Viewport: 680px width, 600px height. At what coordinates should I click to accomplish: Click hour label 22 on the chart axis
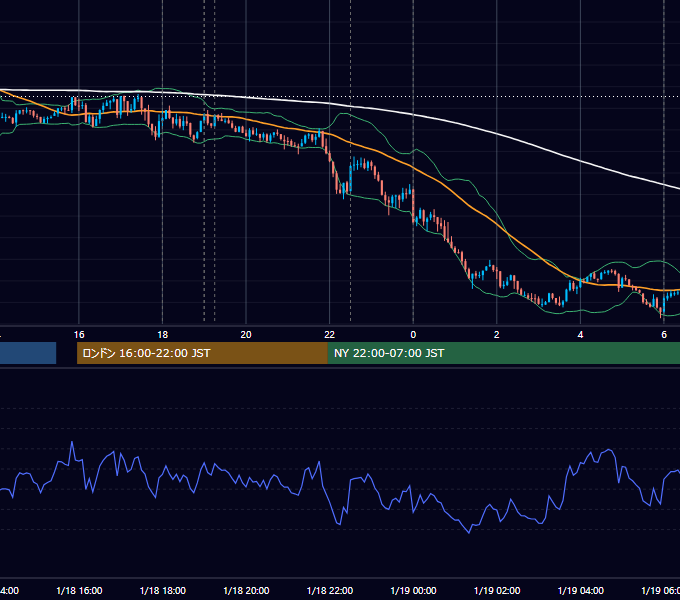point(330,335)
